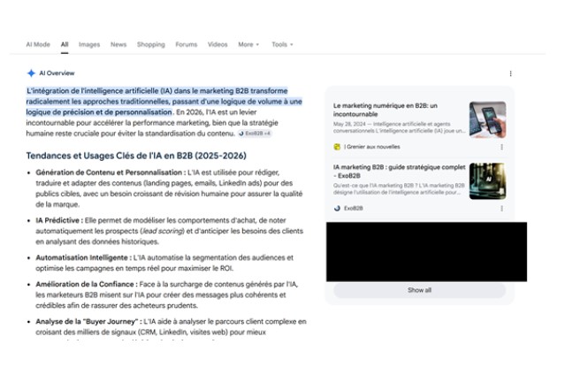Click the 'IA Prédictive' bullet title
The width and height of the screenshot is (588, 367).
tap(59, 220)
